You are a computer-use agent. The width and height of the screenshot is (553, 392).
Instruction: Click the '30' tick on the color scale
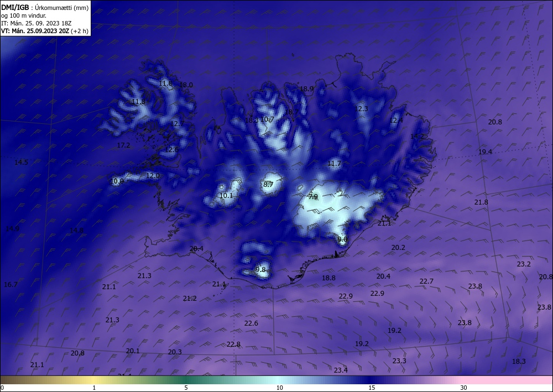[x=464, y=388]
